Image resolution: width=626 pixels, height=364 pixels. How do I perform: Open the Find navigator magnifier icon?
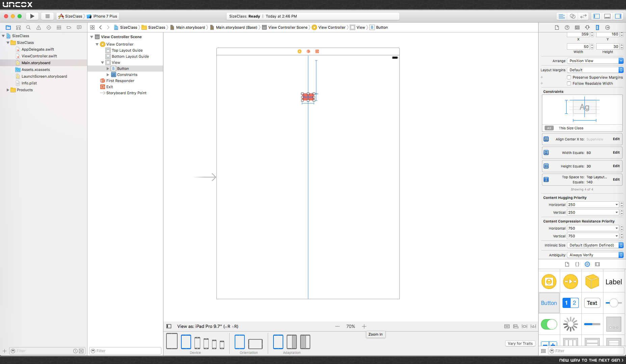coord(28,27)
